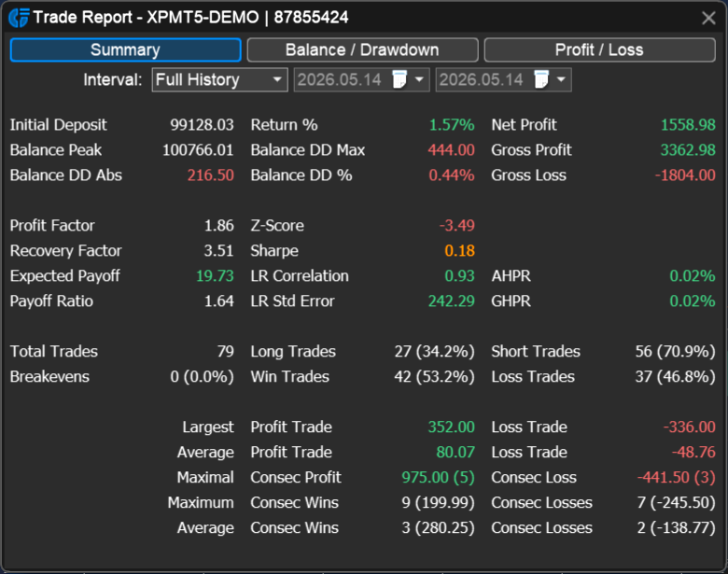Expand the Interval Full History dropdown
728x574 pixels.
[x=219, y=79]
